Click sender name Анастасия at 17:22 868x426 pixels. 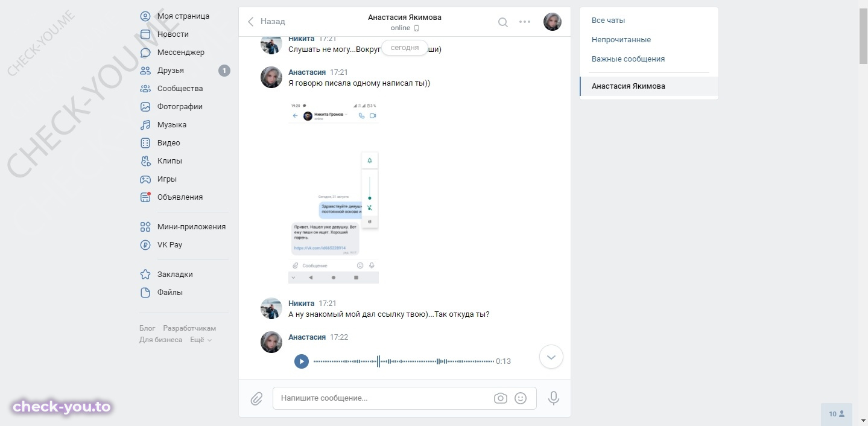click(x=307, y=337)
